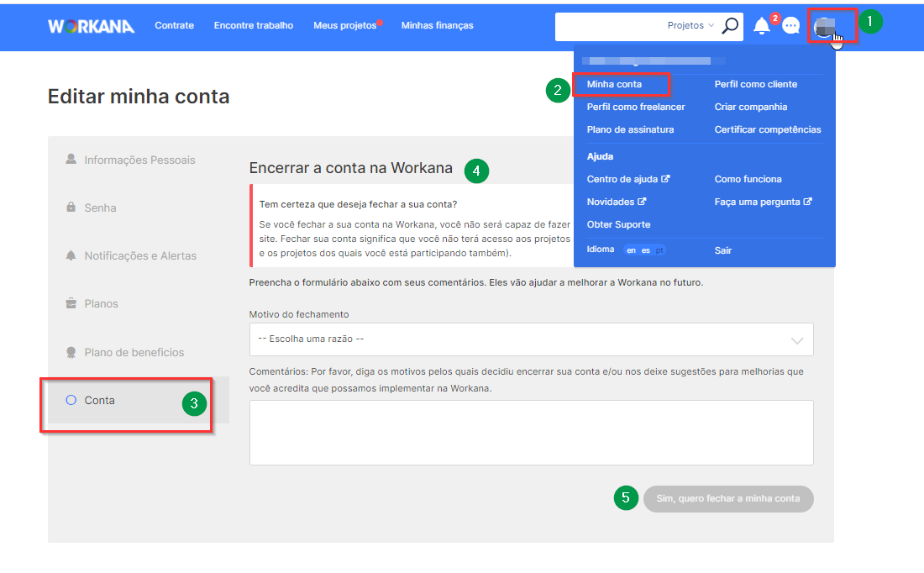
Task: Go to Meus projetos
Action: point(345,25)
